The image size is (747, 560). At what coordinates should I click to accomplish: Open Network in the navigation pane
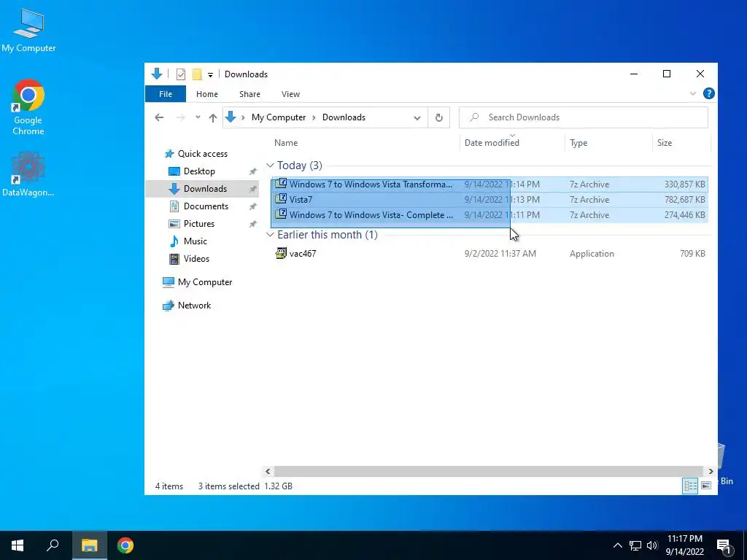(x=194, y=306)
